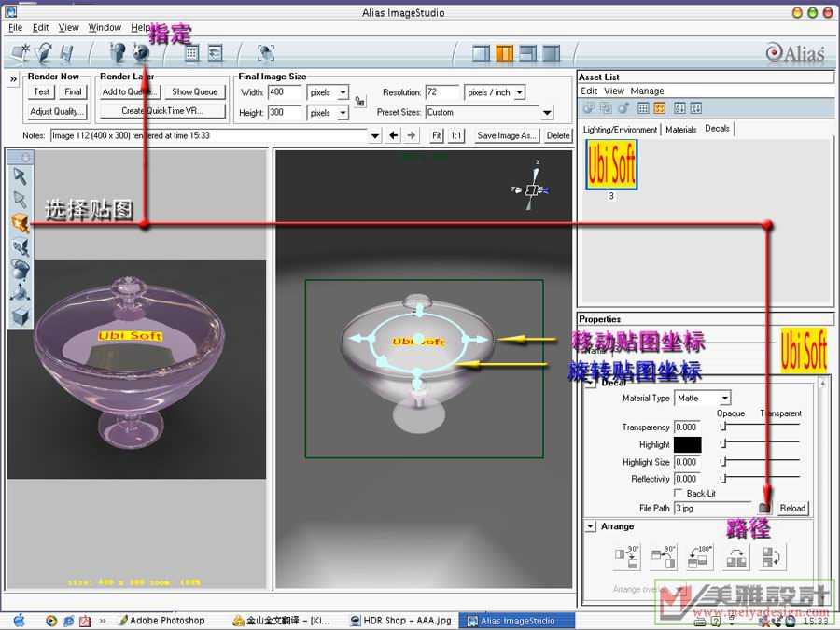The width and height of the screenshot is (840, 630).
Task: Click the Transparency slider
Action: (760, 427)
